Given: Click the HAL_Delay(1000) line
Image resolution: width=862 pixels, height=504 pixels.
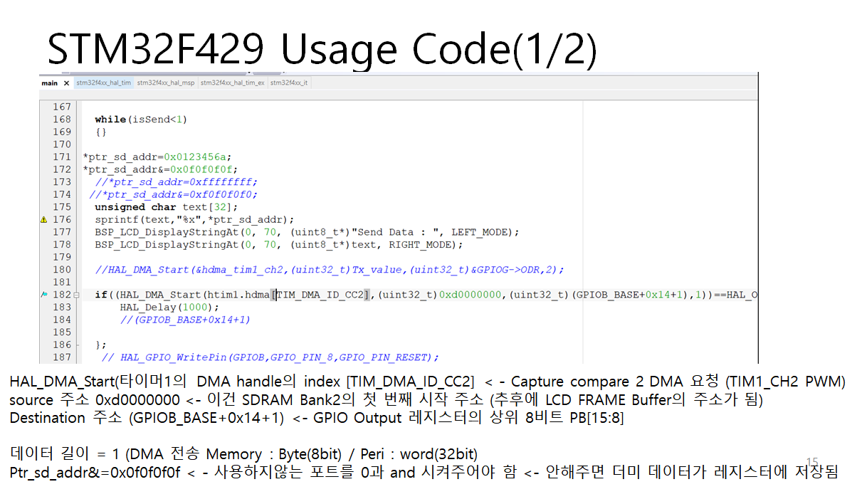Looking at the screenshot, I should click(x=170, y=308).
